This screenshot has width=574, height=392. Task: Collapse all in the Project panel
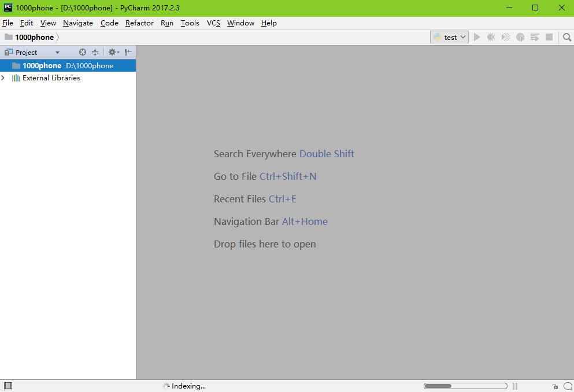pyautogui.click(x=95, y=52)
